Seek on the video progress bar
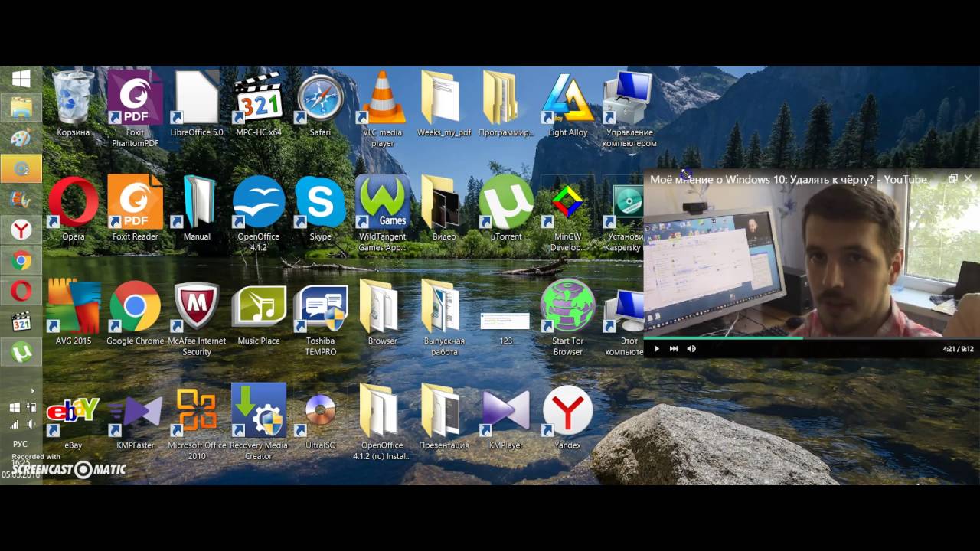Screen dimensions: 980x551 (812, 337)
